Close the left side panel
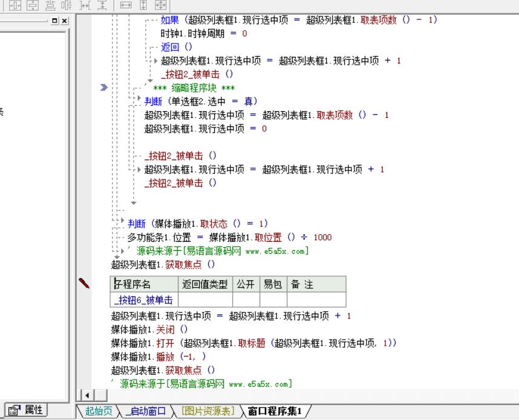This screenshot has width=519, height=420. 65,21
